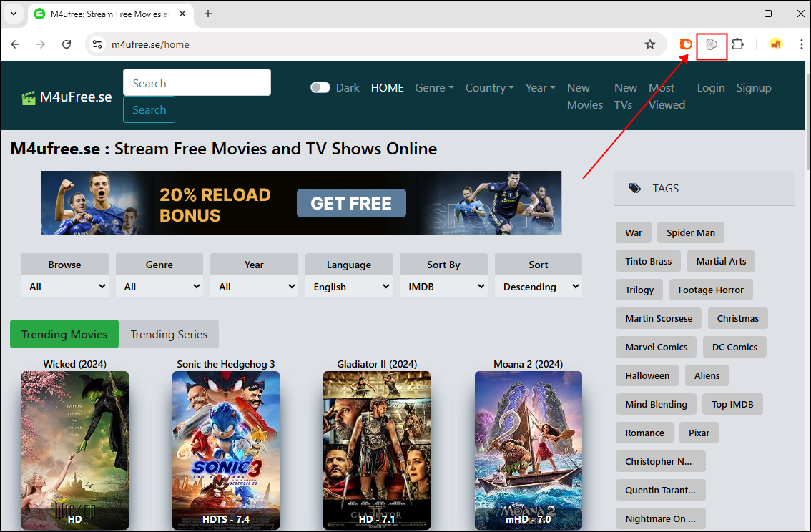Click the Search button below the search box
The width and height of the screenshot is (811, 532).
click(x=149, y=109)
